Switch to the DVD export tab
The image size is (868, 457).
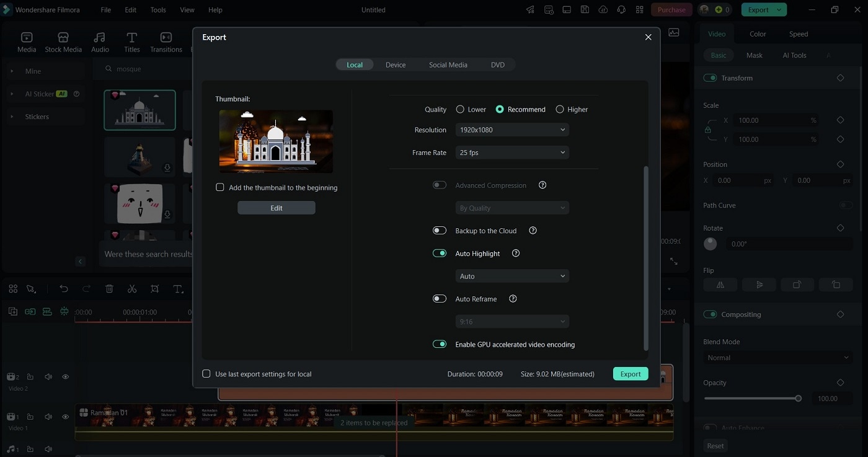click(498, 64)
